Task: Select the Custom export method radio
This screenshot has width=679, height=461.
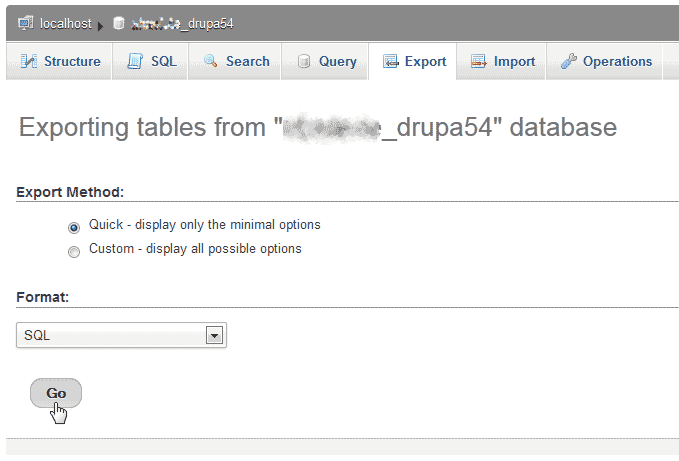Action: pos(74,250)
